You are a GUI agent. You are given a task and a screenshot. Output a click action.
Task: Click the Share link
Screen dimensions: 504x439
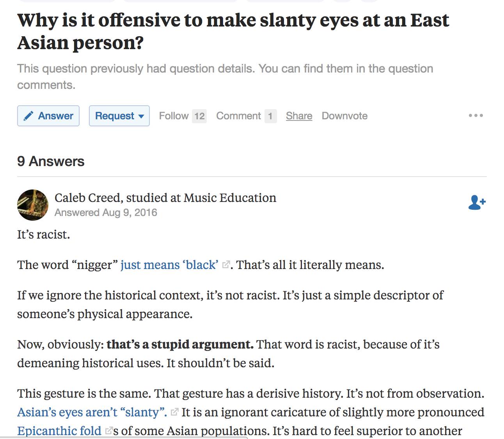point(299,116)
